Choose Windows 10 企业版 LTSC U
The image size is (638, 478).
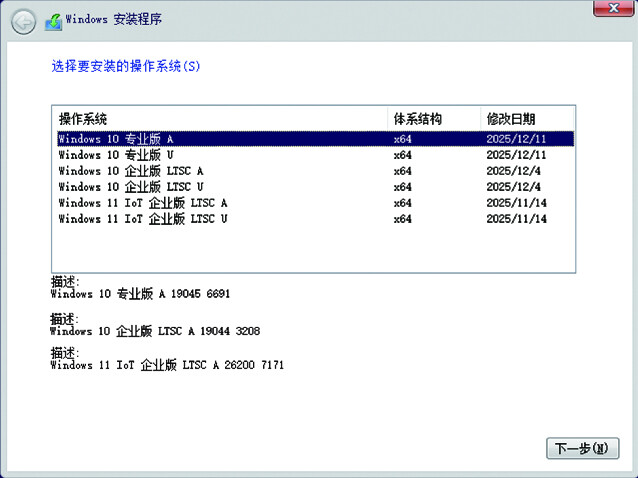131,187
